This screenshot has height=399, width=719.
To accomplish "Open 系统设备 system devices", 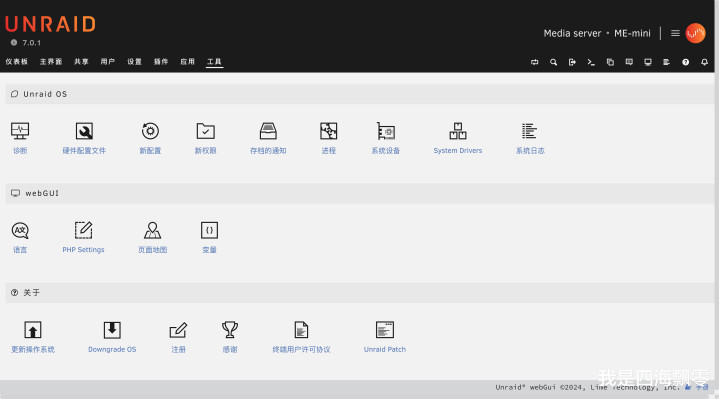I will 386,131.
